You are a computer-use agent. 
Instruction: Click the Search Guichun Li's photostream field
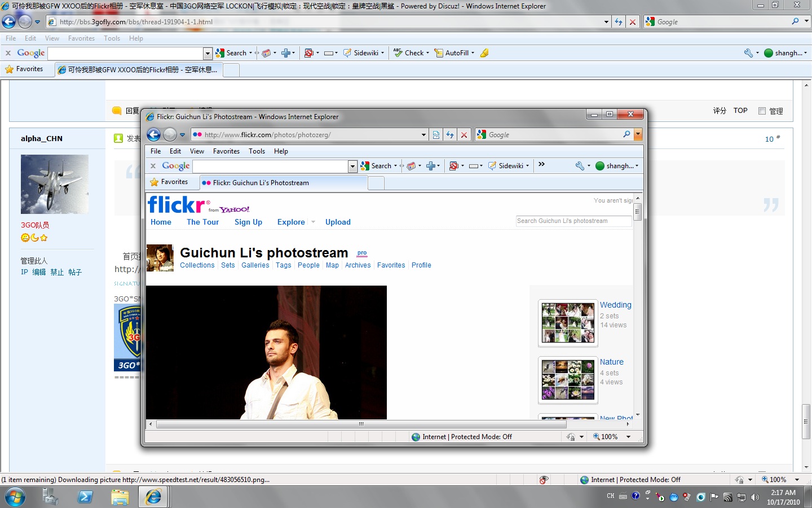pyautogui.click(x=573, y=221)
